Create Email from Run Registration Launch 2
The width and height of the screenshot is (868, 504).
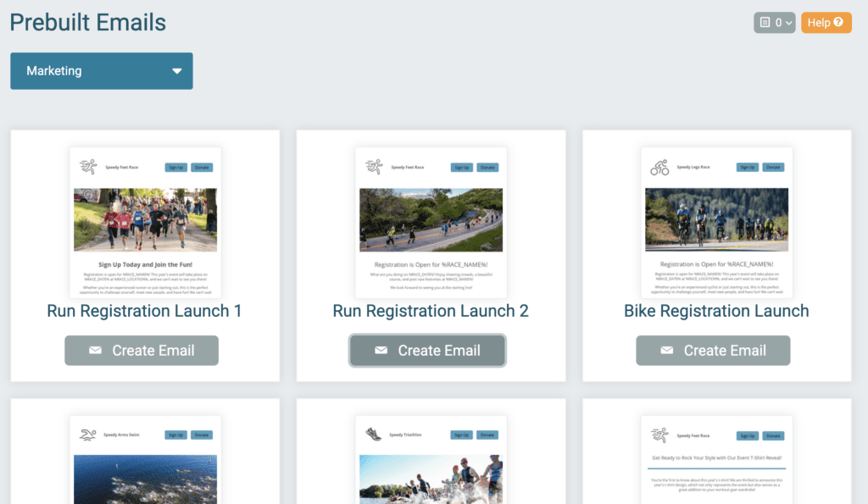(x=427, y=350)
